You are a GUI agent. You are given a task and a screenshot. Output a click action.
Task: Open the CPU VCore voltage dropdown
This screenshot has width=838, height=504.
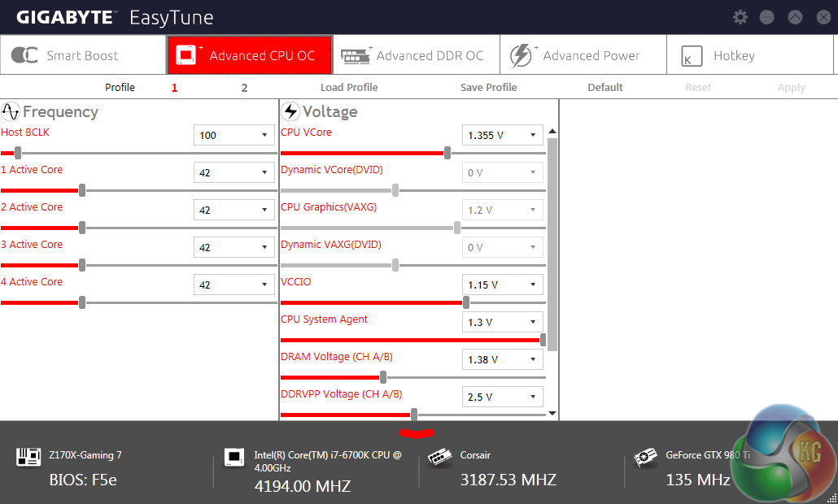[x=502, y=135]
